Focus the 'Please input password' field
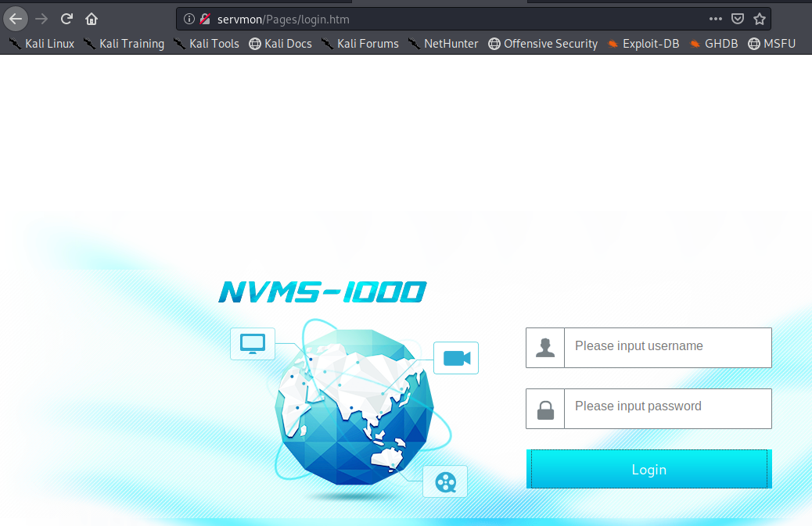The width and height of the screenshot is (812, 526). (667, 409)
